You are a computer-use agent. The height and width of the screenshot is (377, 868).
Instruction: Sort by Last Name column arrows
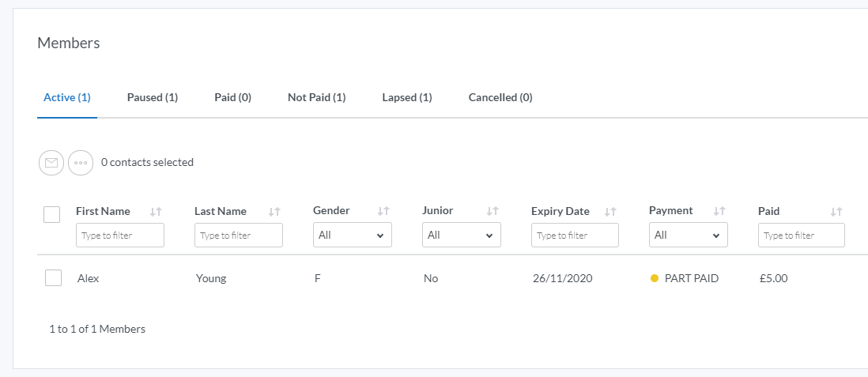(x=274, y=212)
